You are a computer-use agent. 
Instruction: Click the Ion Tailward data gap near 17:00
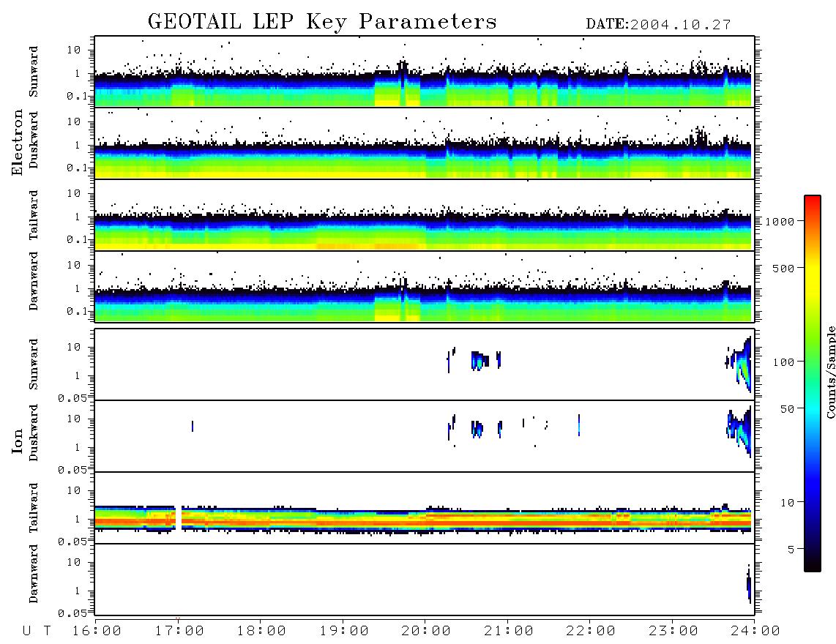179,517
